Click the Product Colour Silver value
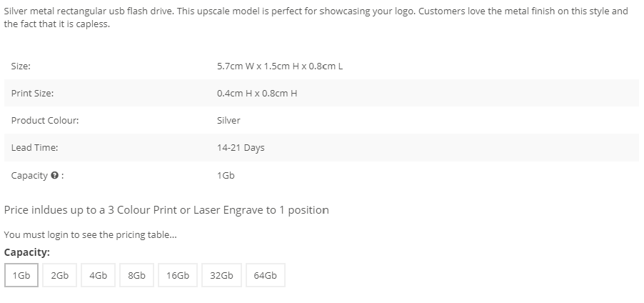 228,121
